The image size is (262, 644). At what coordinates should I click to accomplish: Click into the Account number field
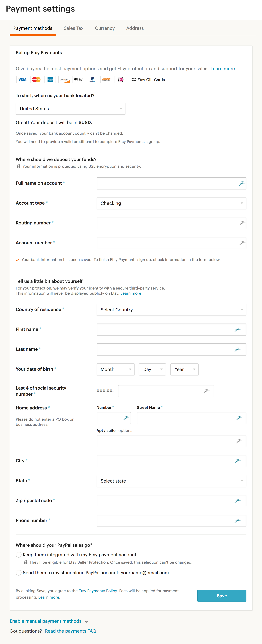pyautogui.click(x=171, y=243)
